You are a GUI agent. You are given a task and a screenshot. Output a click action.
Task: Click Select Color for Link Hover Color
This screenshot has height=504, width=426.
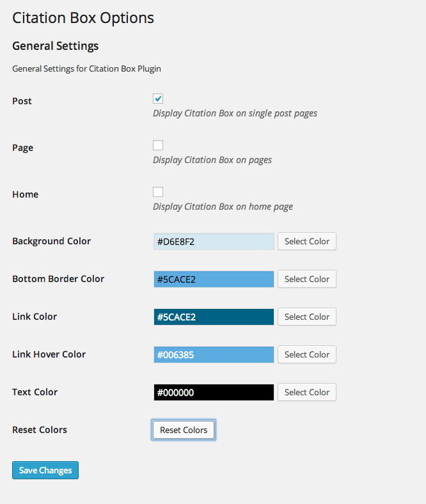(307, 354)
